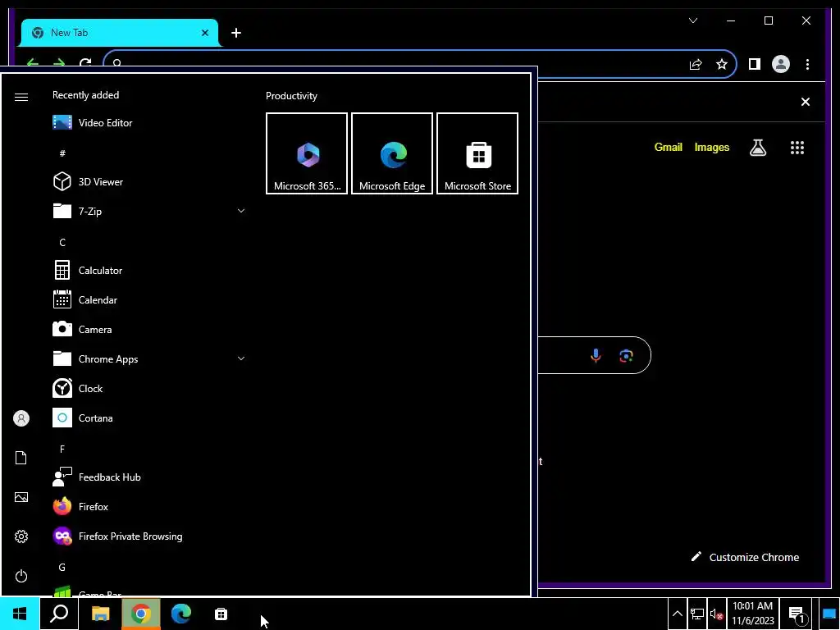Add a new Chrome tab
840x630 pixels.
tap(236, 33)
